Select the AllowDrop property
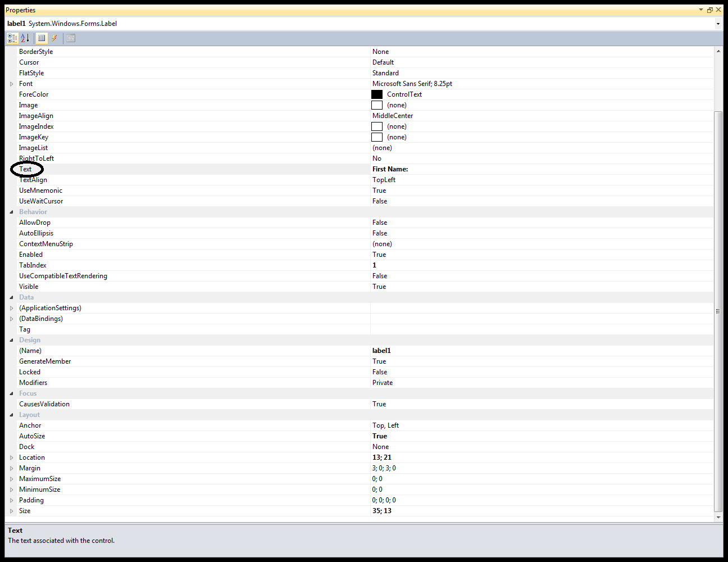Image resolution: width=728 pixels, height=562 pixels. [35, 223]
